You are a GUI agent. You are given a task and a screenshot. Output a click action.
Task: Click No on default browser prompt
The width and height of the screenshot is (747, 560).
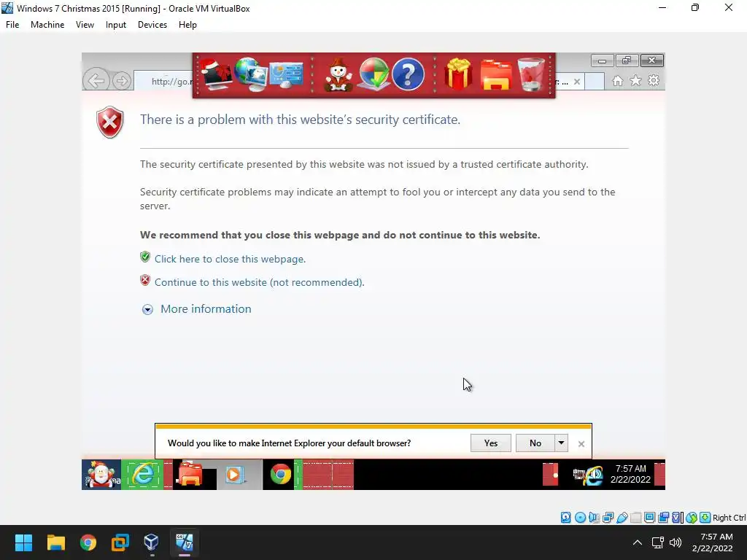pyautogui.click(x=535, y=443)
